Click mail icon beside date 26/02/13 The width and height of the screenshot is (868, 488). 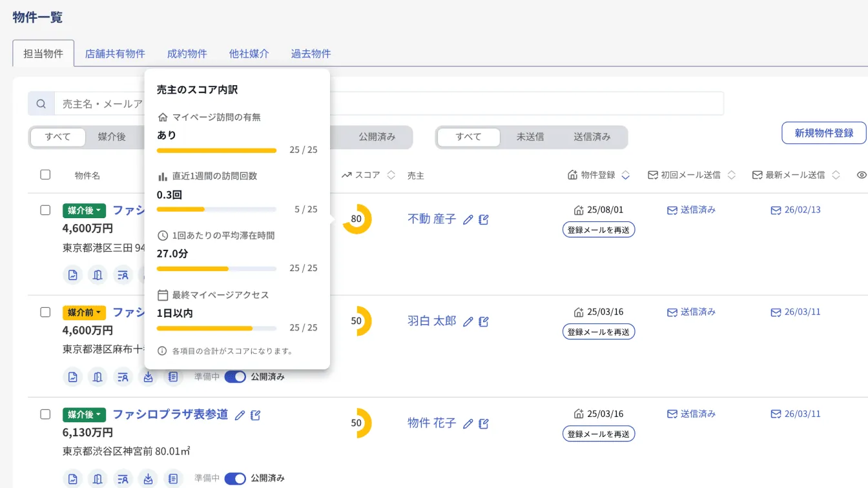click(776, 210)
